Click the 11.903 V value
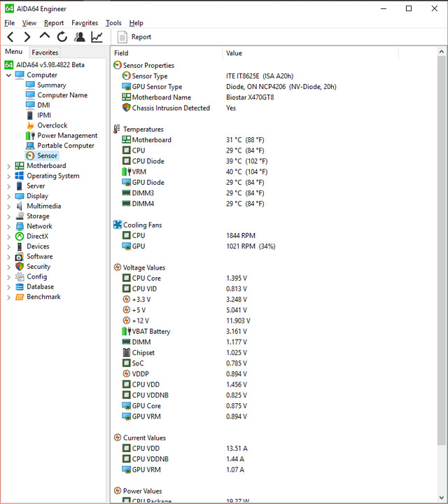This screenshot has height=504, width=448. point(238,321)
